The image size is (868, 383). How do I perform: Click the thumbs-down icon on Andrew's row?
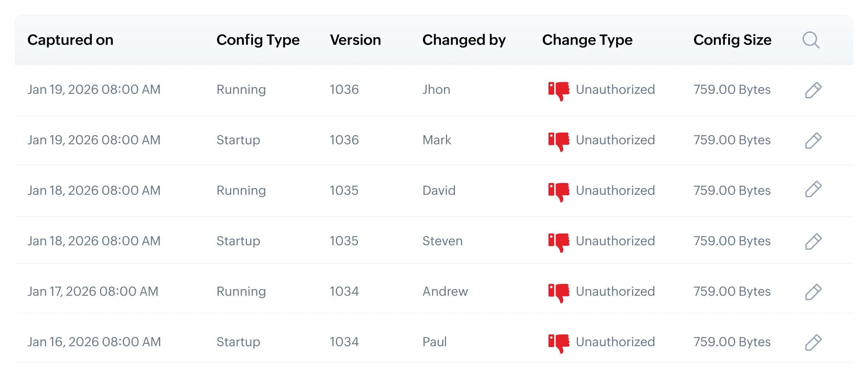click(x=558, y=291)
